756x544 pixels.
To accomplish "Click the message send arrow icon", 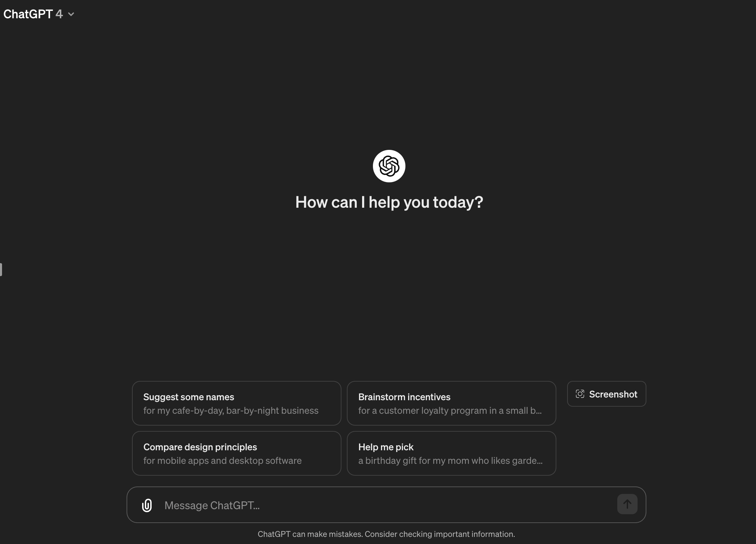I will (627, 504).
